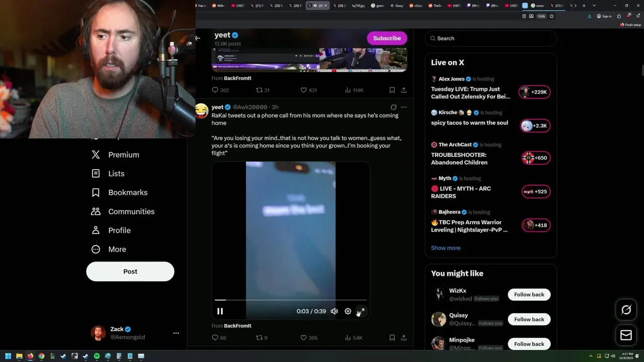644x362 pixels.
Task: Follow back Minpojke
Action: coord(529,344)
